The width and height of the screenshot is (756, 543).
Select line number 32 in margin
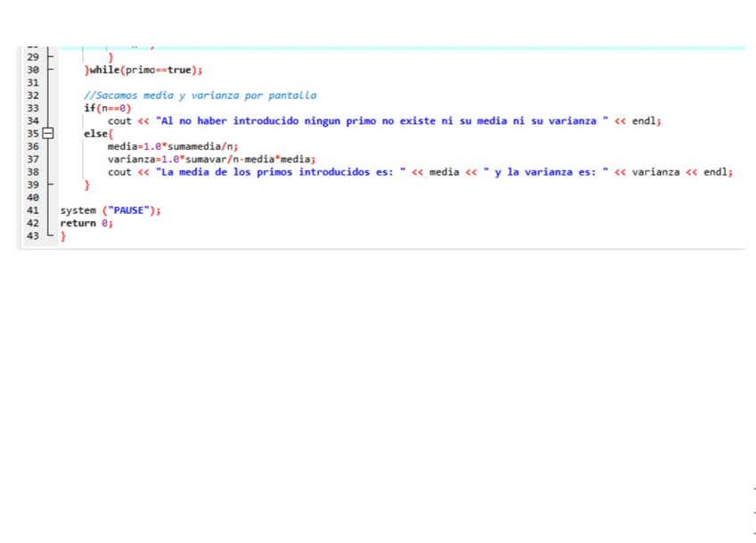click(33, 95)
